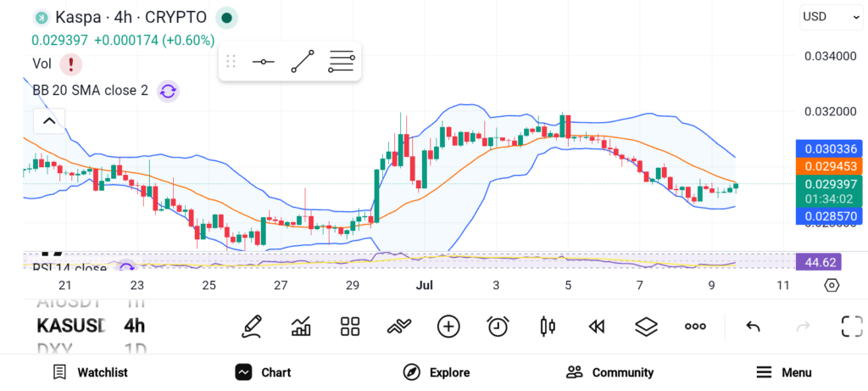Click the Vol indicator label
The width and height of the screenshot is (868, 391).
point(42,64)
